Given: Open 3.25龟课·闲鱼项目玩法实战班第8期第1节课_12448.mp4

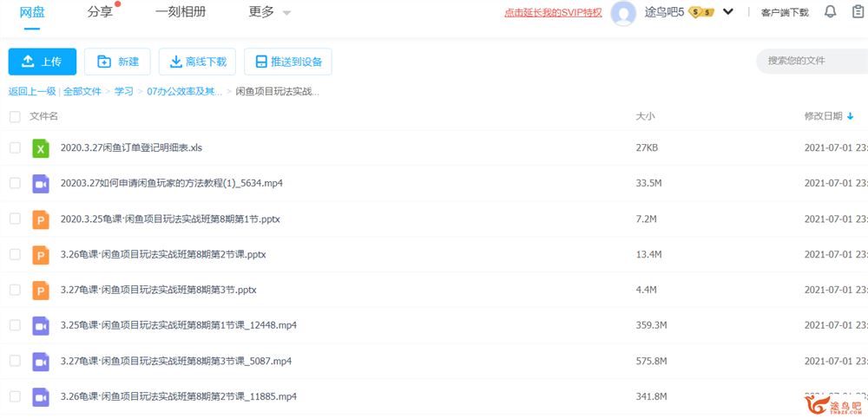Looking at the screenshot, I should tap(178, 326).
